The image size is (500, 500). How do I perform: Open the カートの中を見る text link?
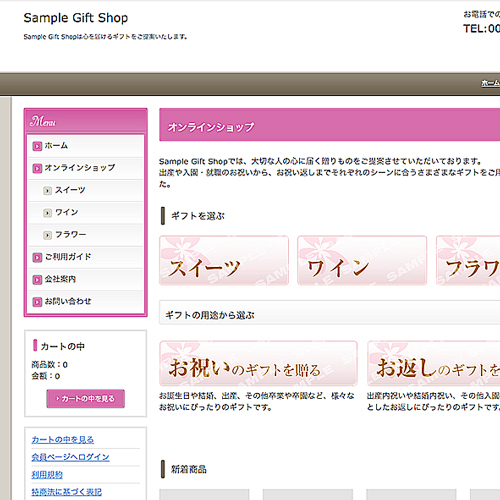coord(63,440)
